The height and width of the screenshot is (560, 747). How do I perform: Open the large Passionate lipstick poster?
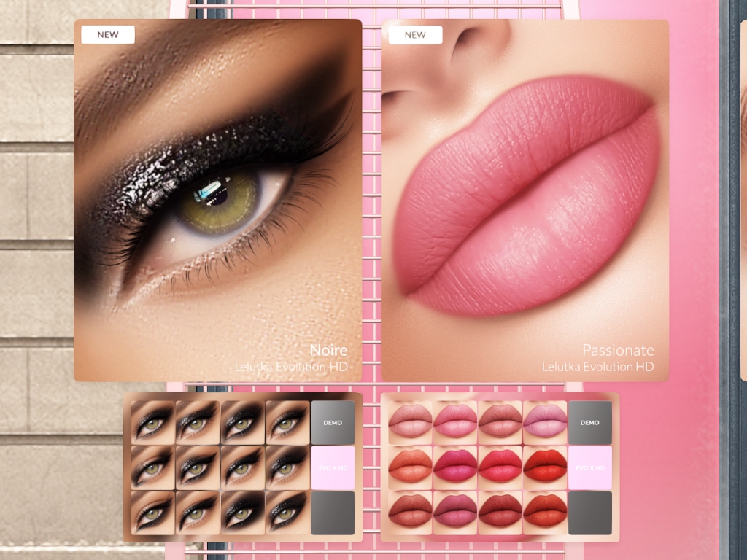tap(525, 201)
